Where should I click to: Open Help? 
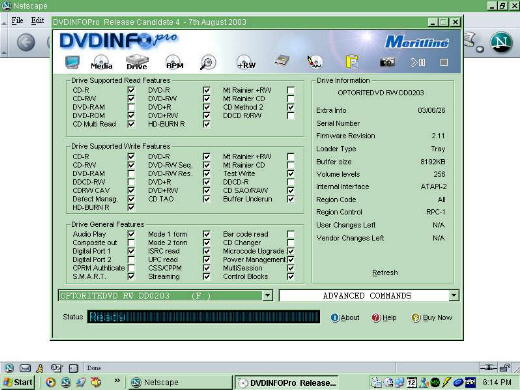coord(384,318)
